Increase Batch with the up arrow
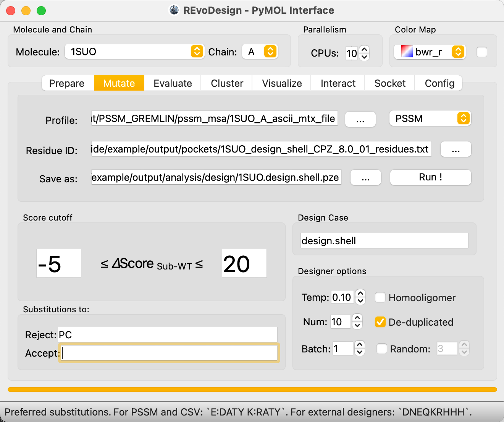This screenshot has width=504, height=422. pyautogui.click(x=359, y=344)
